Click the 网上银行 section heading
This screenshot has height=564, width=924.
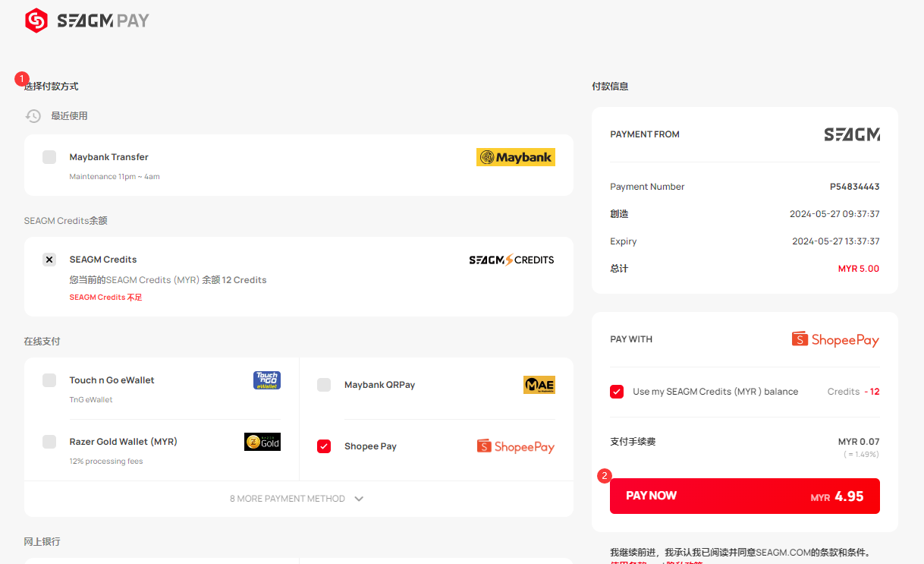coord(42,542)
